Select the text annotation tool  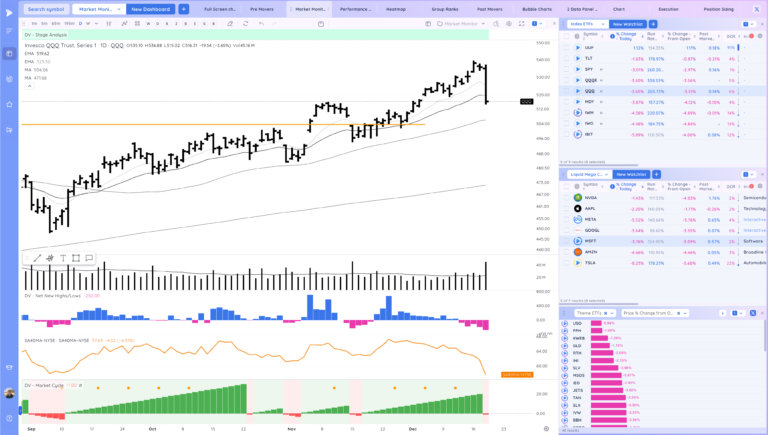pos(62,258)
